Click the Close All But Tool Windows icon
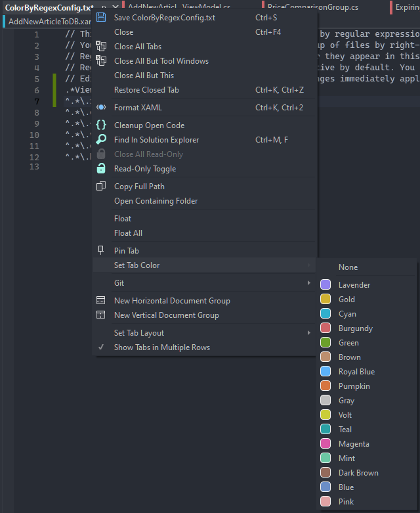The height and width of the screenshot is (513, 420). point(101,61)
